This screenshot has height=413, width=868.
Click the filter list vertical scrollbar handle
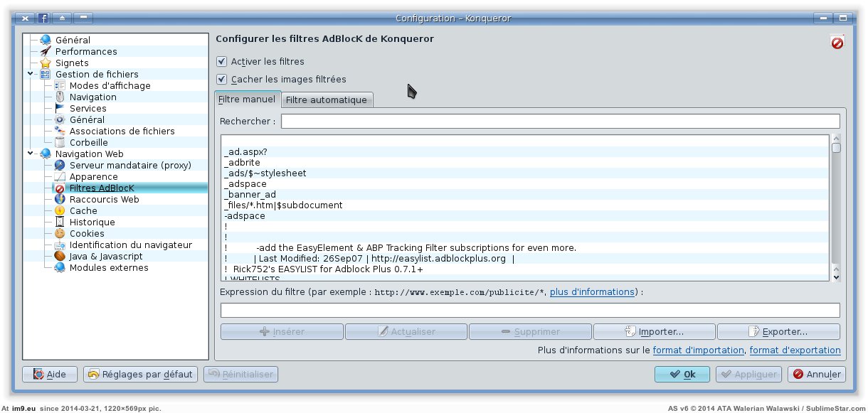point(836,148)
